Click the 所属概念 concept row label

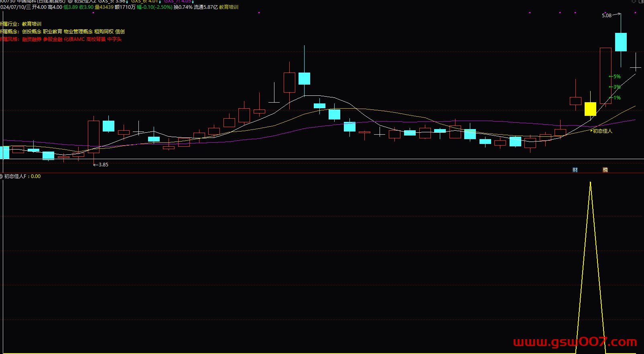tap(9, 31)
